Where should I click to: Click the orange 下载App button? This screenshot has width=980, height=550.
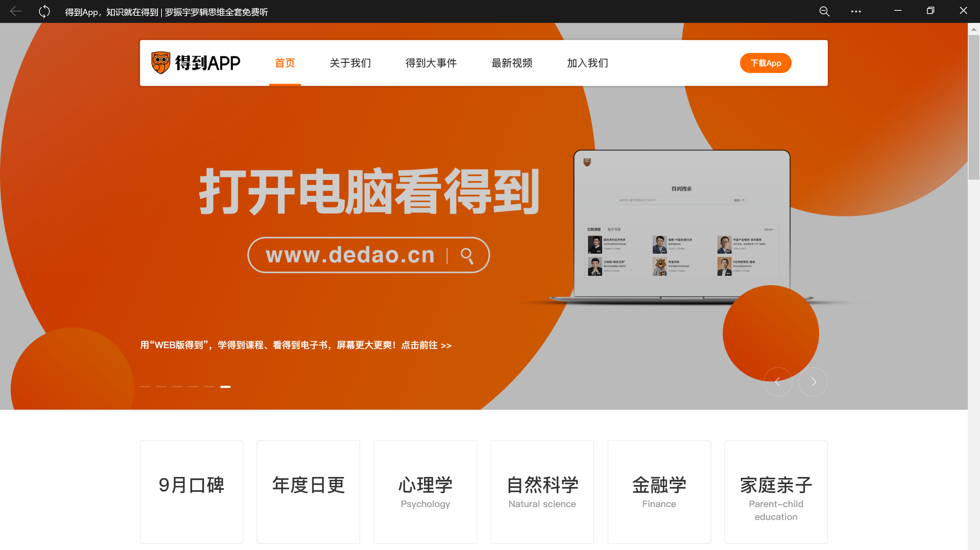click(x=765, y=63)
